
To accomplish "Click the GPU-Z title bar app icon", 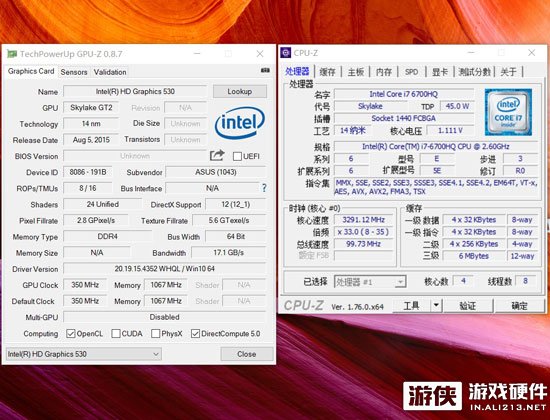I will click(x=12, y=54).
